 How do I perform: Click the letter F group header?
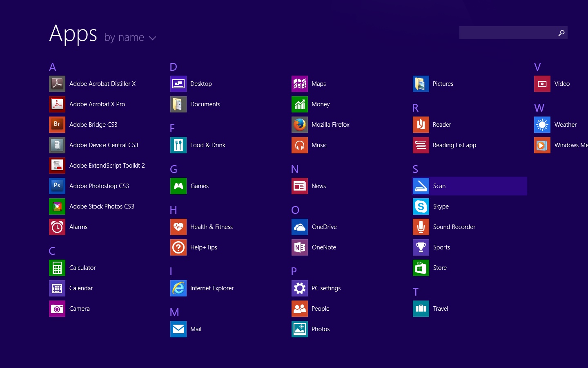[172, 128]
